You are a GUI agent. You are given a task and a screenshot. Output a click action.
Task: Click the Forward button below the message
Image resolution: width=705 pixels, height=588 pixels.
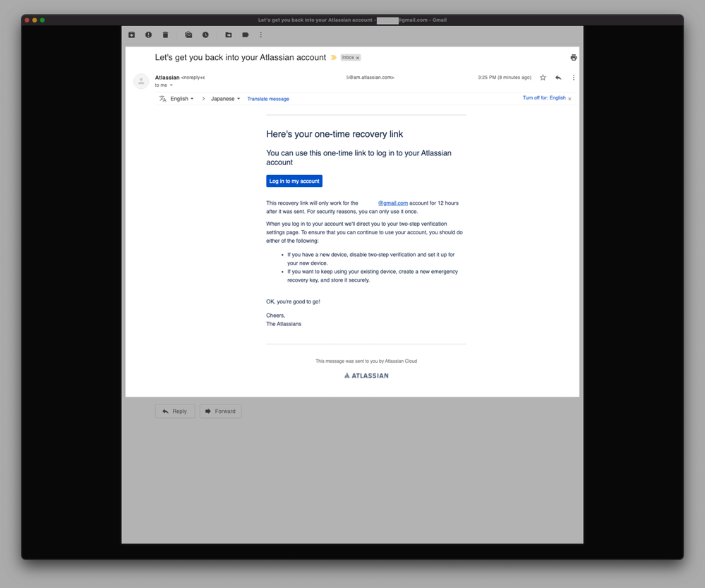point(220,412)
